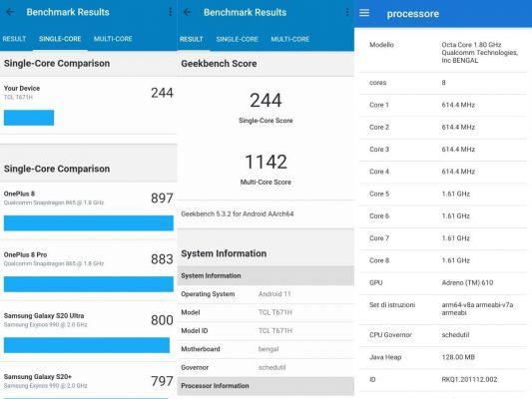Select 'Model ID' row label
Viewport: 532px width, 399px height.
(x=194, y=330)
